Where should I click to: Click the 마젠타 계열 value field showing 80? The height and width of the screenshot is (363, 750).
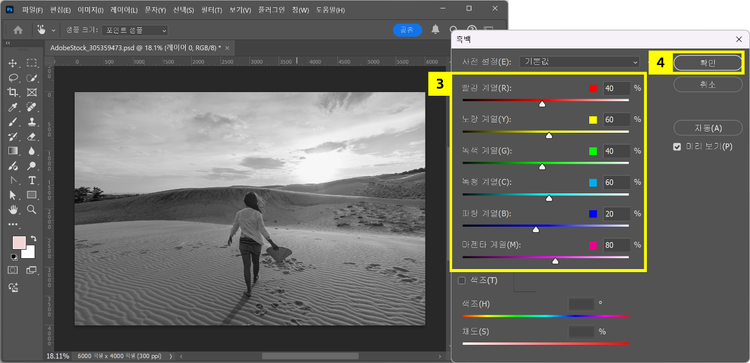coord(616,245)
